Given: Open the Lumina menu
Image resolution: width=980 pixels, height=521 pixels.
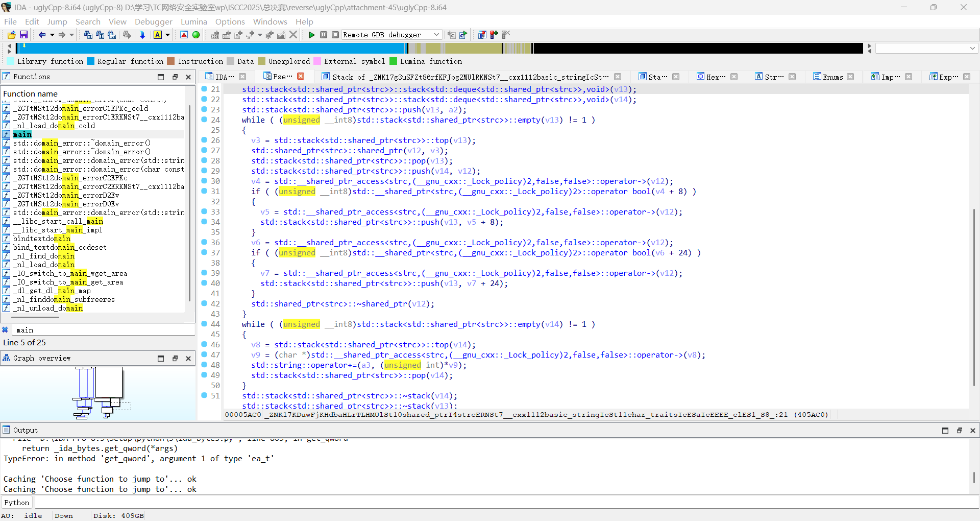Looking at the screenshot, I should [194, 21].
